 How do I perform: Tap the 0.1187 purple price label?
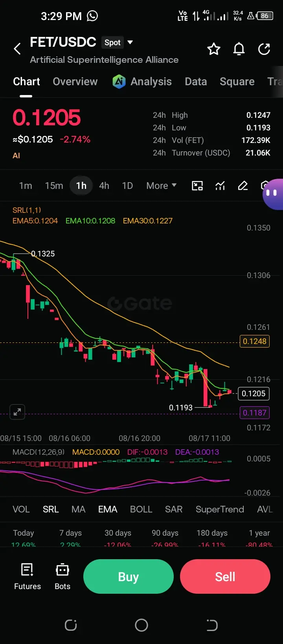pos(255,413)
